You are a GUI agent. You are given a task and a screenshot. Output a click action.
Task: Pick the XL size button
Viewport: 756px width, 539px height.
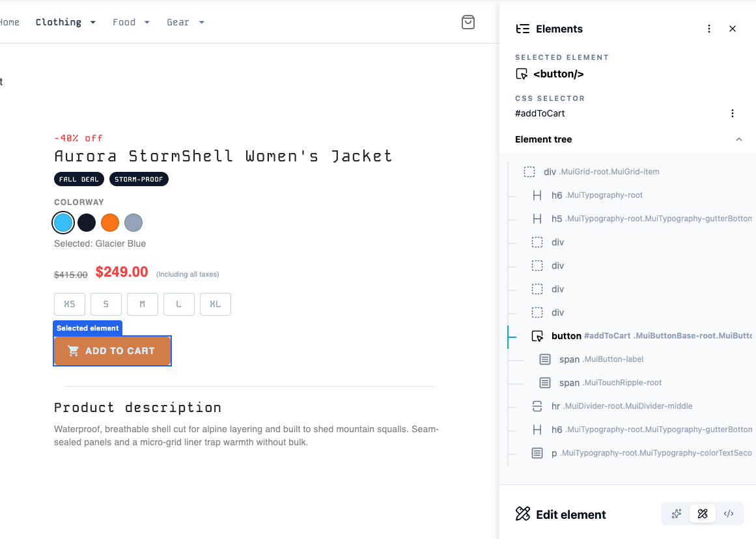point(216,304)
